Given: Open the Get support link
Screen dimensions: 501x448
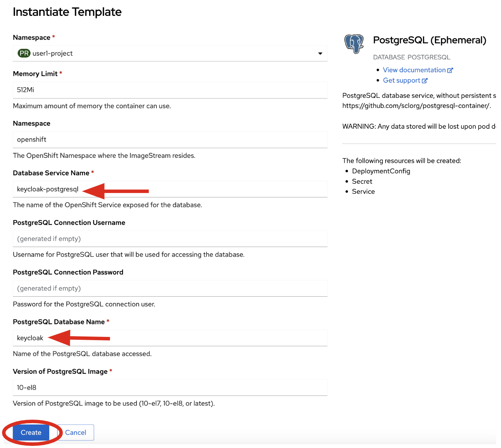Looking at the screenshot, I should pos(401,81).
